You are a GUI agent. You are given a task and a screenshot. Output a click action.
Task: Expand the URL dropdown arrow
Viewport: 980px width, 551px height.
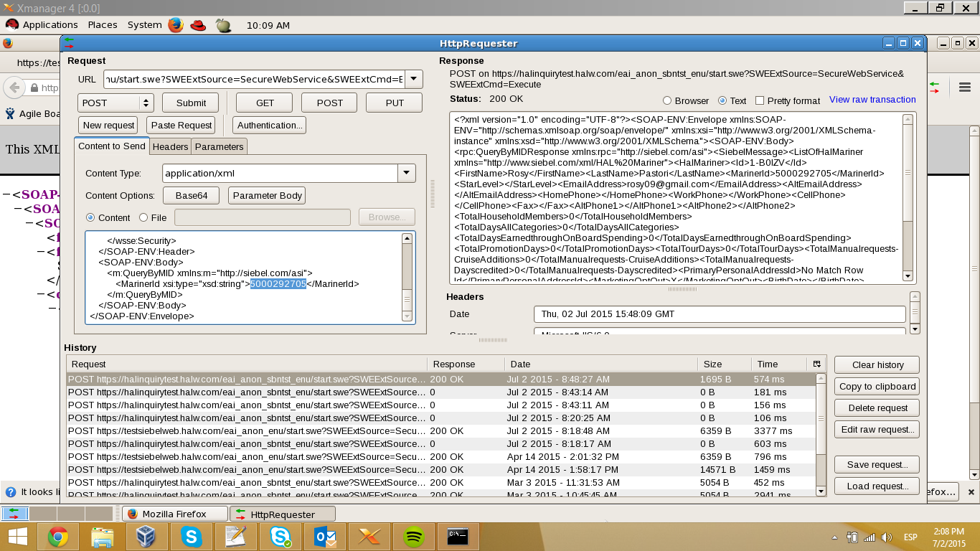pos(414,79)
